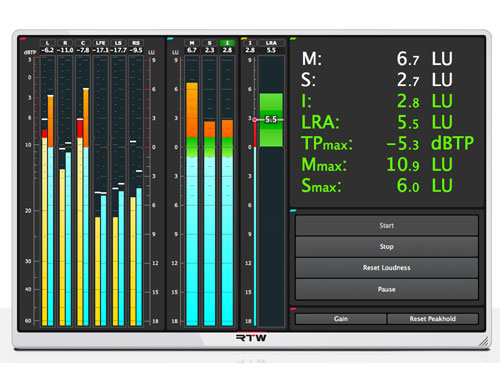Screen dimensions: 500x375
Task: Click the 5.5 LRA marker handle
Action: [x=271, y=119]
